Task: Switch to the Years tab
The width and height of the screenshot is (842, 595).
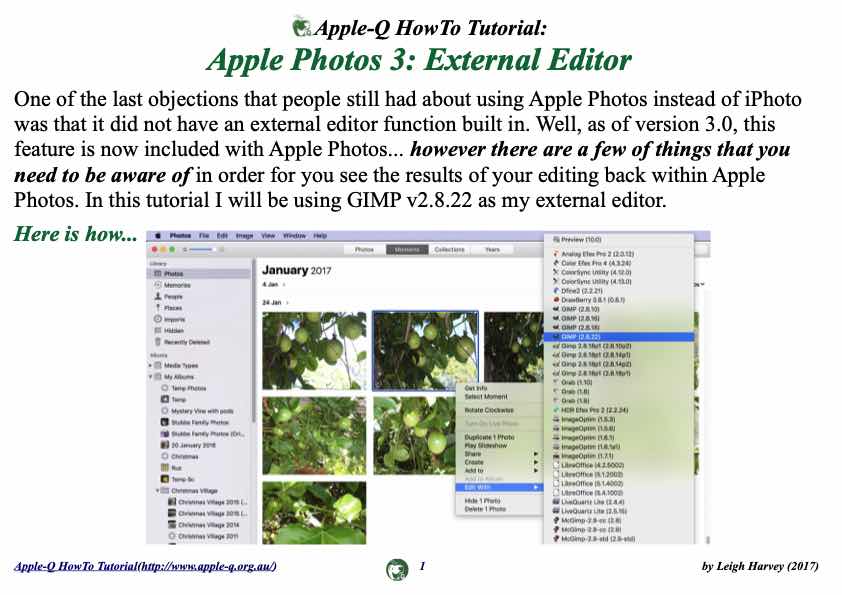Action: click(x=492, y=250)
